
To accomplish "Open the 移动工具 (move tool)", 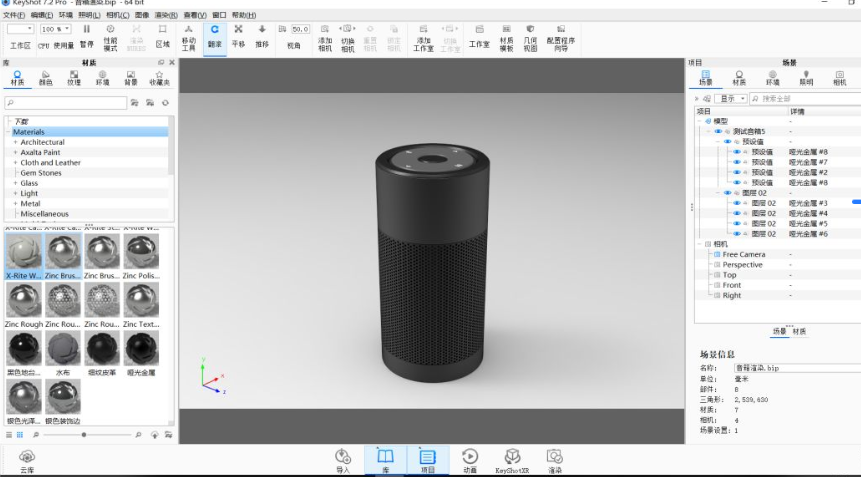I will click(x=188, y=36).
